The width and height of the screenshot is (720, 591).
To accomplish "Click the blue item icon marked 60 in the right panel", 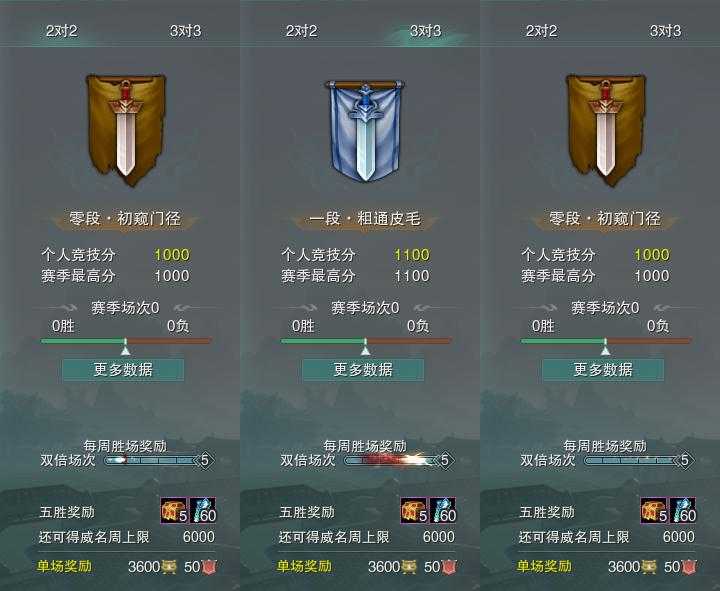I will pyautogui.click(x=683, y=511).
